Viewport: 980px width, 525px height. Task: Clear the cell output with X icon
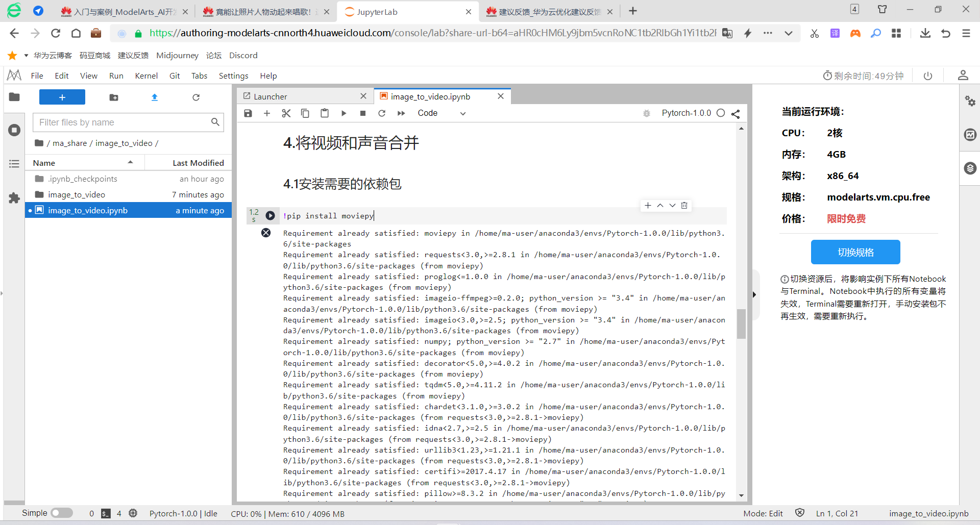[x=266, y=233]
